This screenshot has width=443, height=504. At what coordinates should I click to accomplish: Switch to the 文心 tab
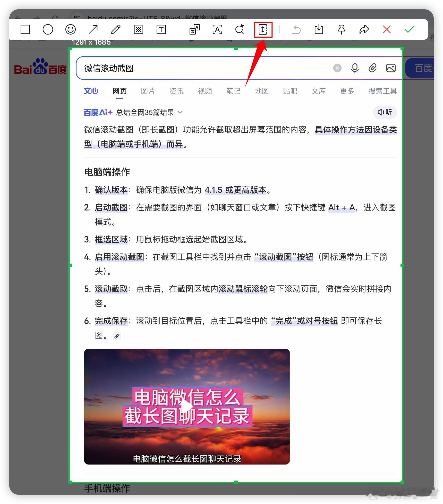(91, 91)
